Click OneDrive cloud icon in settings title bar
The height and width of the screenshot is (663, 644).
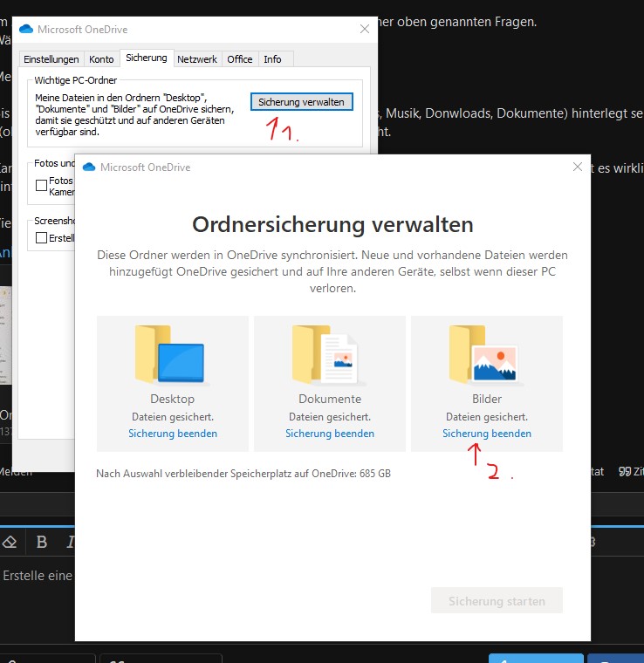[x=26, y=29]
